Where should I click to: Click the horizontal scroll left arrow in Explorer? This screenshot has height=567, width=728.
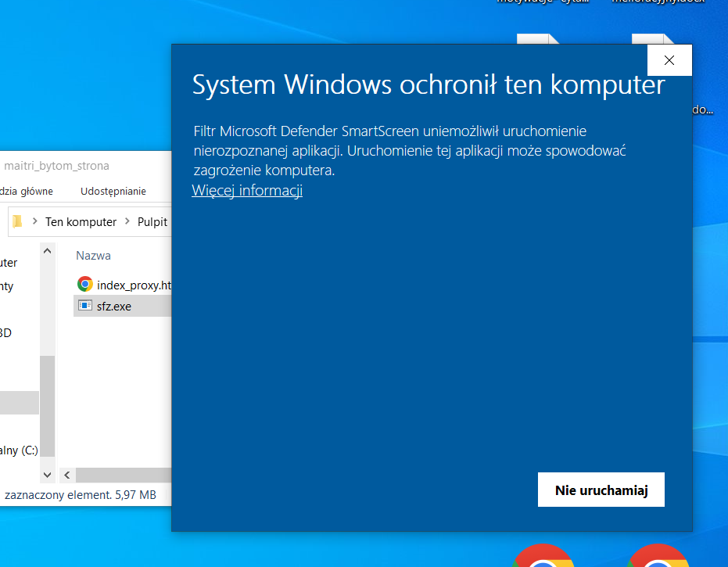coord(67,475)
